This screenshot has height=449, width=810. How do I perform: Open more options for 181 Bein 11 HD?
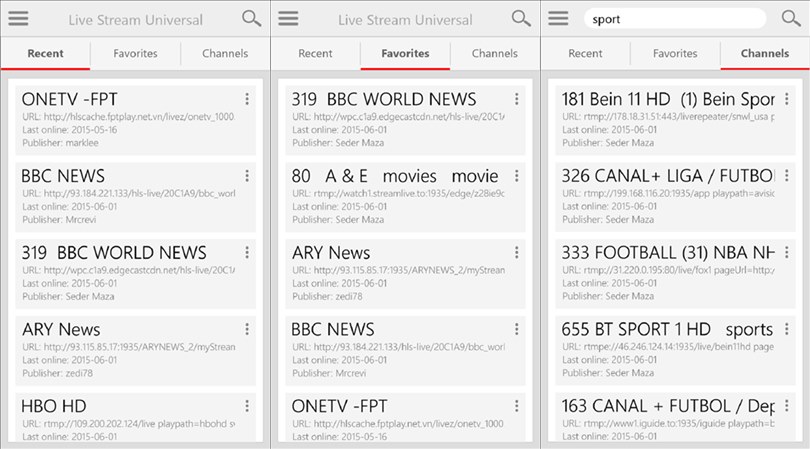click(787, 99)
